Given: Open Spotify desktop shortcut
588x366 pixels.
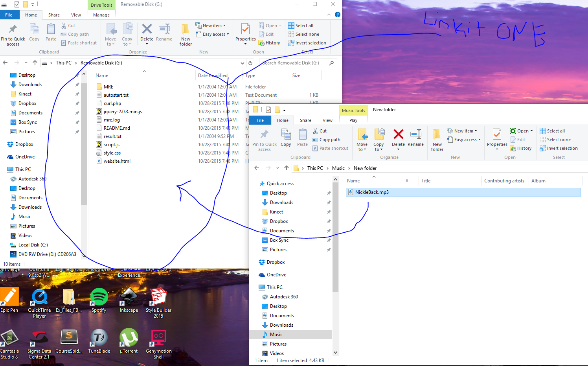Looking at the screenshot, I should click(99, 300).
